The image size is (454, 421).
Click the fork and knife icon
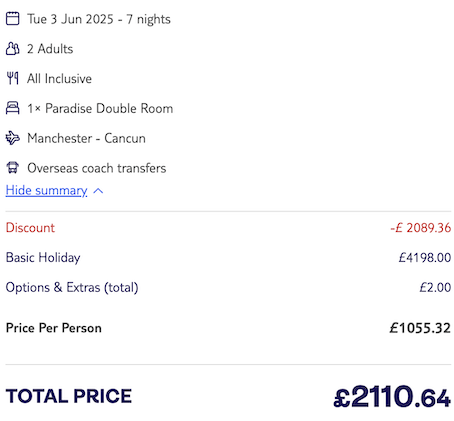tap(13, 78)
